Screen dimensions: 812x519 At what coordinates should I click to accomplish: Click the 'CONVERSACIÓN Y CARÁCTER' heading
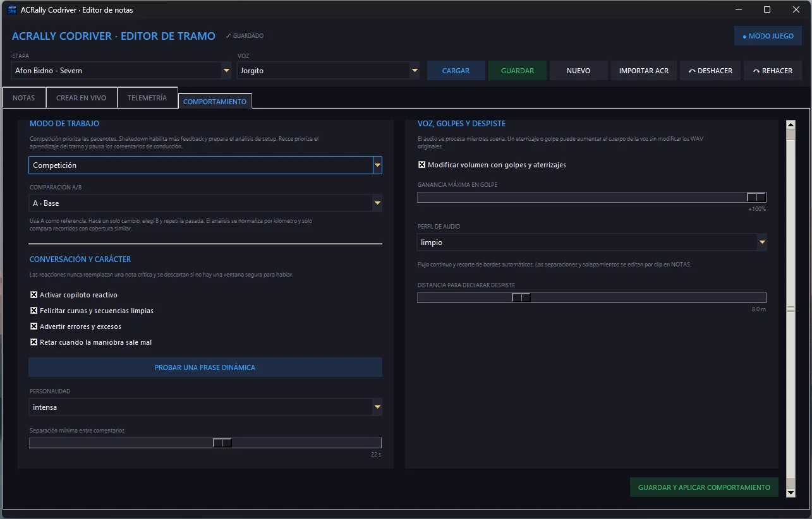tap(80, 259)
